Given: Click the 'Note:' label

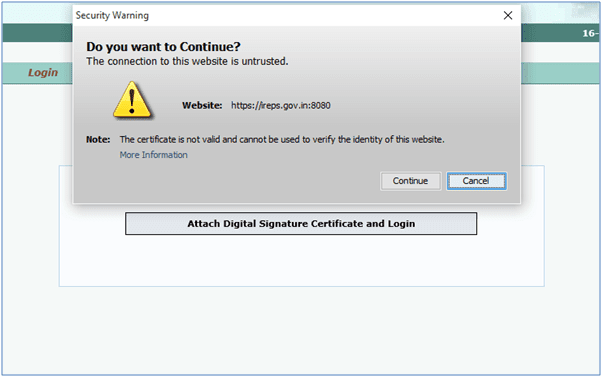Looking at the screenshot, I should click(98, 140).
